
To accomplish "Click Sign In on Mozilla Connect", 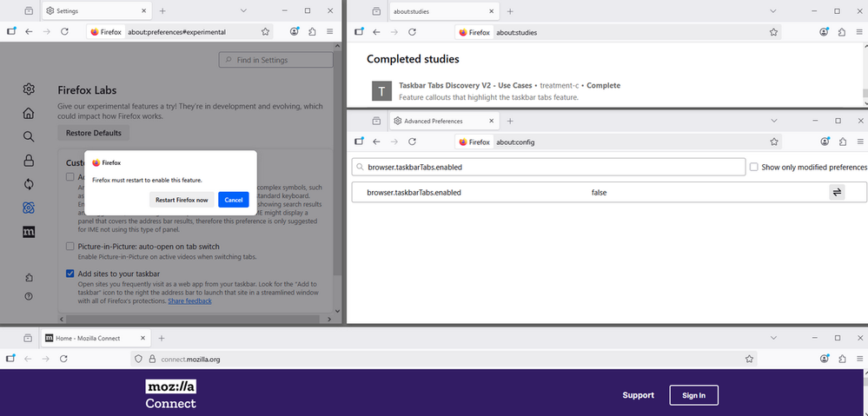I will coord(693,395).
